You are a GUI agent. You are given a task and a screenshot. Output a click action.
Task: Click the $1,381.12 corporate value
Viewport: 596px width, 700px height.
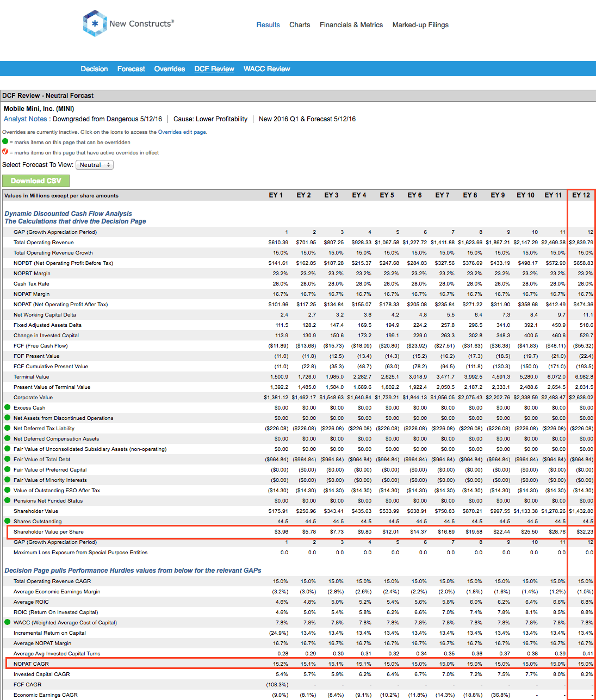pos(276,398)
